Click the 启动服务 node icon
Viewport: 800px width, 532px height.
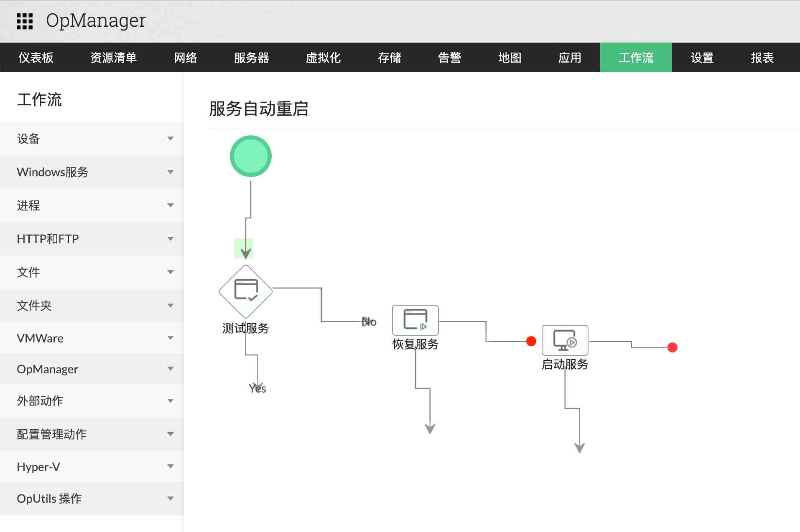coord(564,340)
